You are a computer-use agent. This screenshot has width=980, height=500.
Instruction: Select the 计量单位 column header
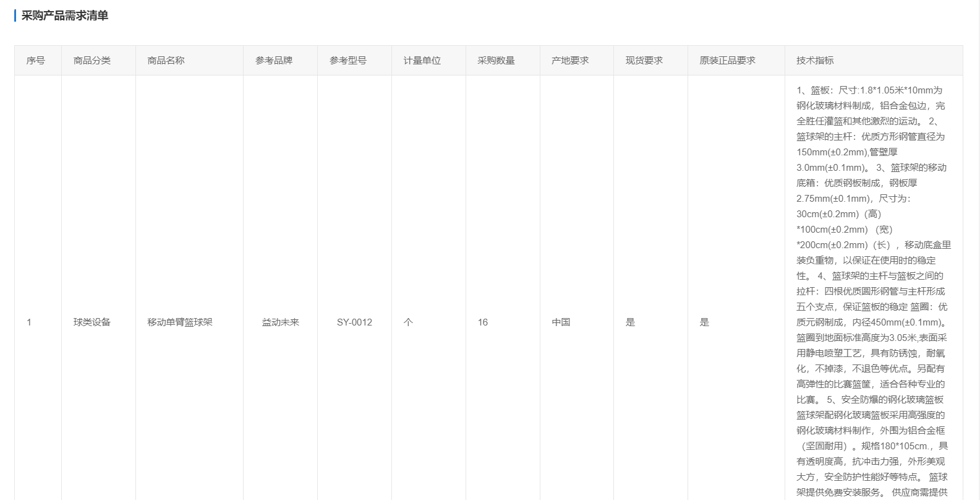422,61
